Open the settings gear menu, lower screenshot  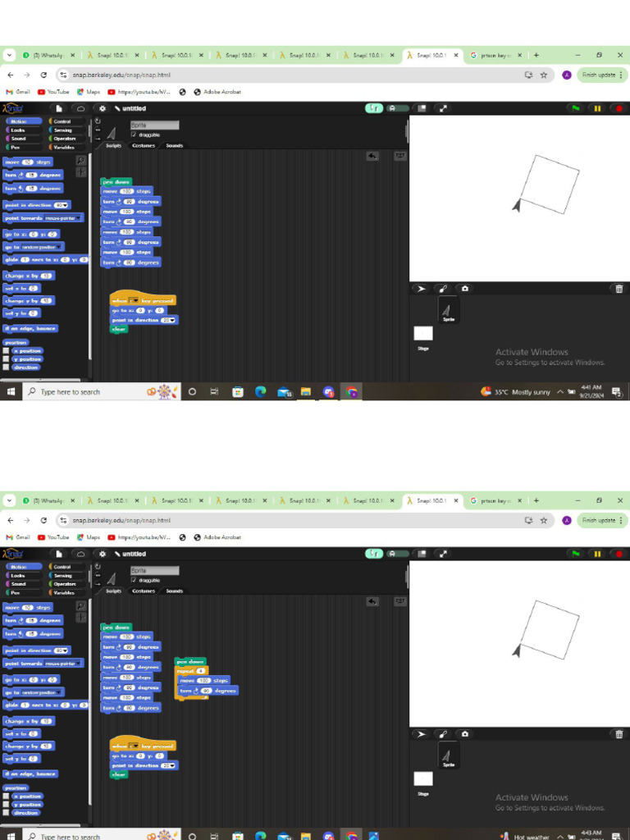[x=103, y=554]
